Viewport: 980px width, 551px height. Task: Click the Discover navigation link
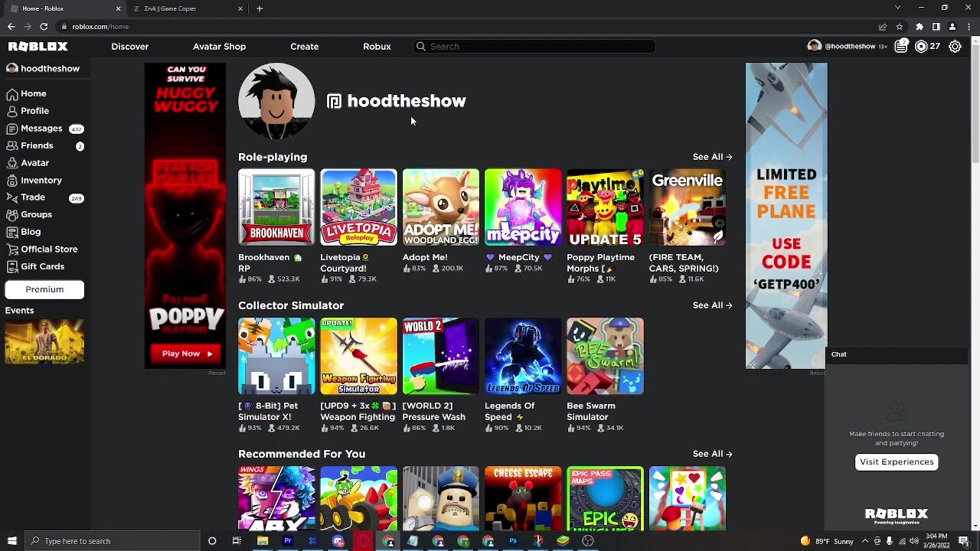pos(129,47)
